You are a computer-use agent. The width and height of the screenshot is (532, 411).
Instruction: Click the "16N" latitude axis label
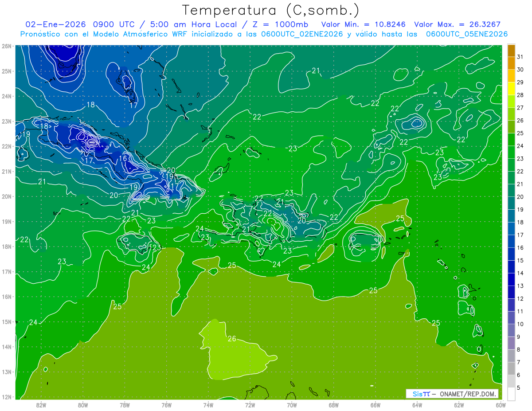coord(6,297)
